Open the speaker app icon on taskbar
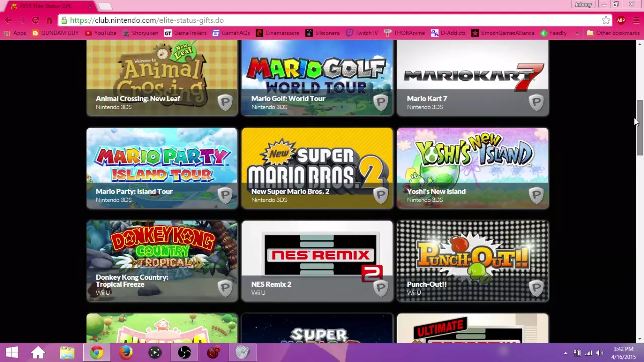The width and height of the screenshot is (644, 362). click(x=243, y=353)
